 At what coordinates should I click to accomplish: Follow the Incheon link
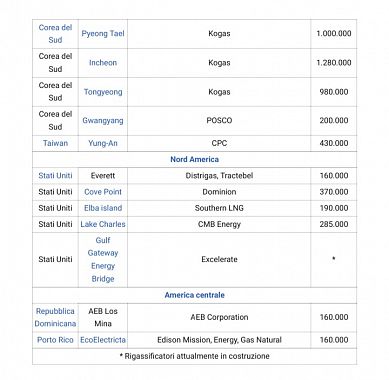click(x=103, y=63)
